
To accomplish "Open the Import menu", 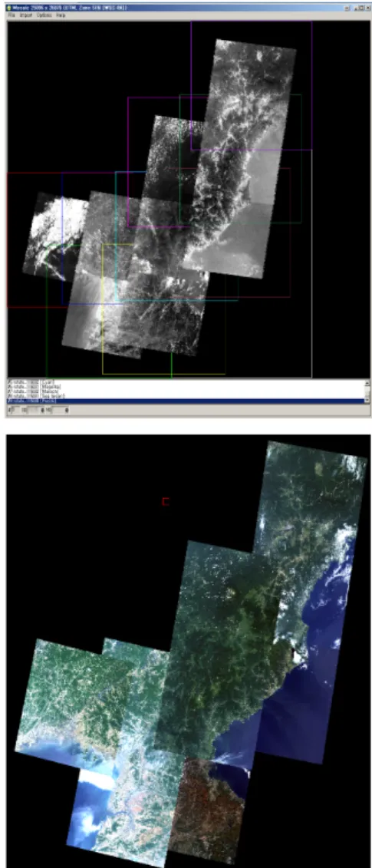I will pos(26,15).
